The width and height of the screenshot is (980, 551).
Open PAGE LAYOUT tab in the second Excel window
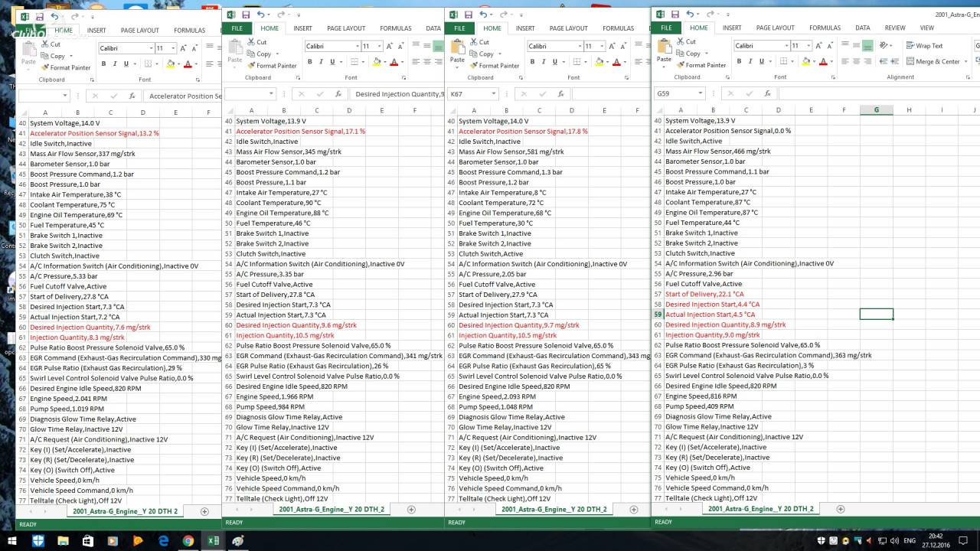point(346,28)
